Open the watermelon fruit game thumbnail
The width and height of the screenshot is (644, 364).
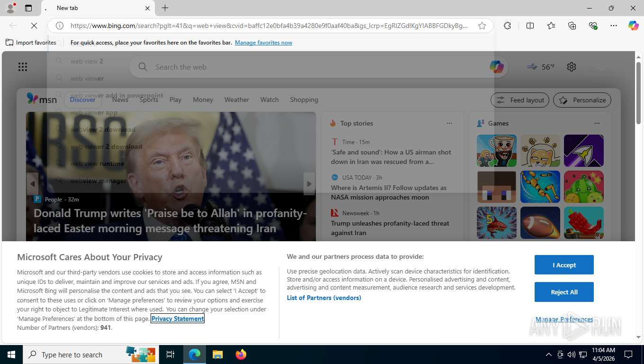[x=584, y=187]
